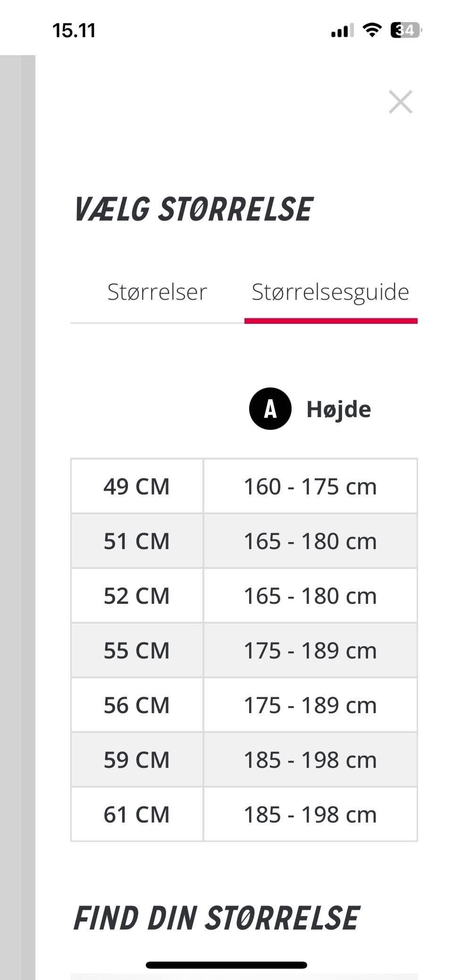Tap the 61 CM size cell
Viewport: 453px width, 980px height.
pyautogui.click(x=136, y=815)
